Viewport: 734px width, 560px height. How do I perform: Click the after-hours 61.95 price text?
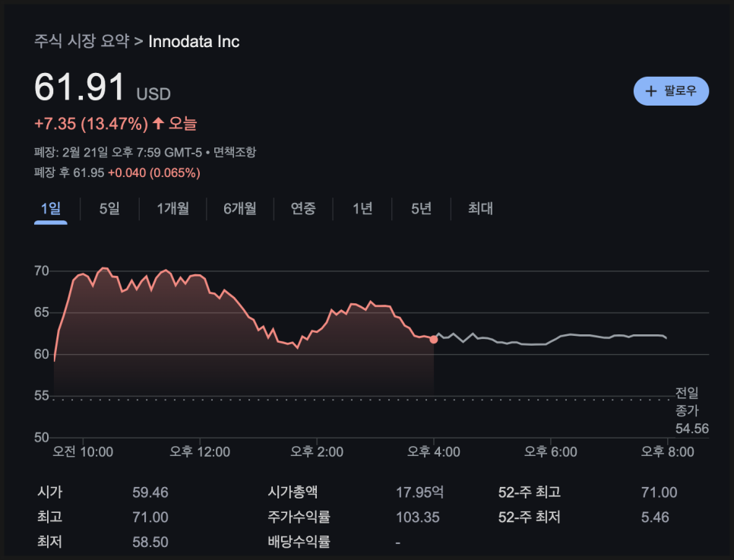coord(88,172)
